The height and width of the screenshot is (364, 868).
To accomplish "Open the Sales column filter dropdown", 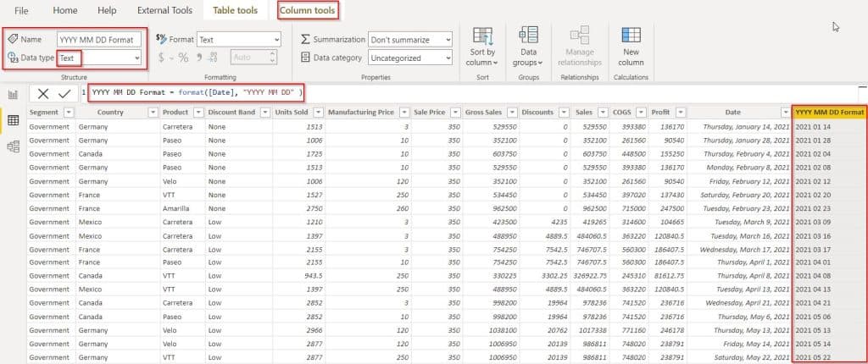I will [x=603, y=113].
